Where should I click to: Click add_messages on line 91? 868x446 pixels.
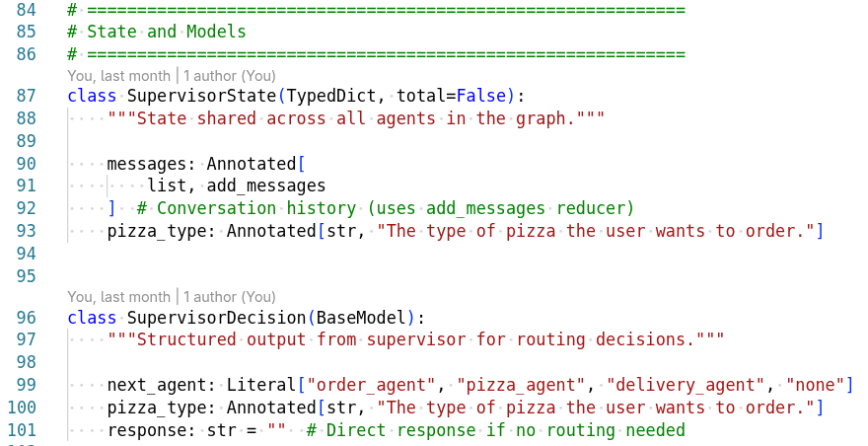266,186
